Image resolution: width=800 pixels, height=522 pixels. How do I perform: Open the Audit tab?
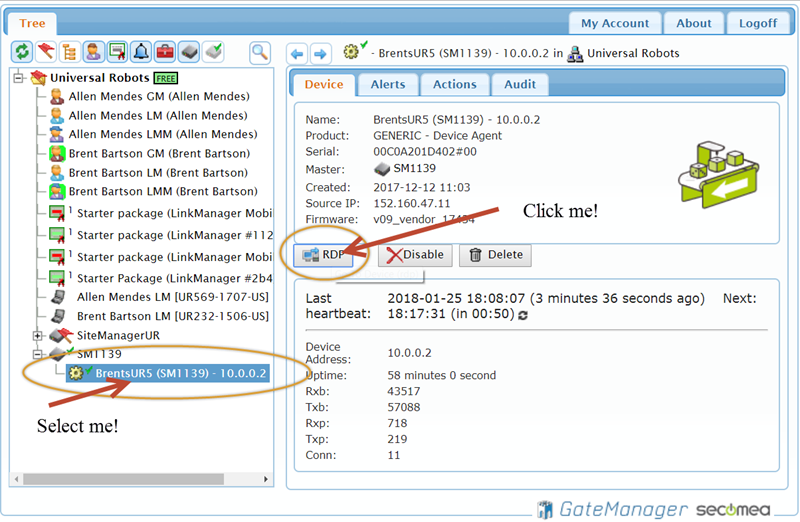coord(519,85)
